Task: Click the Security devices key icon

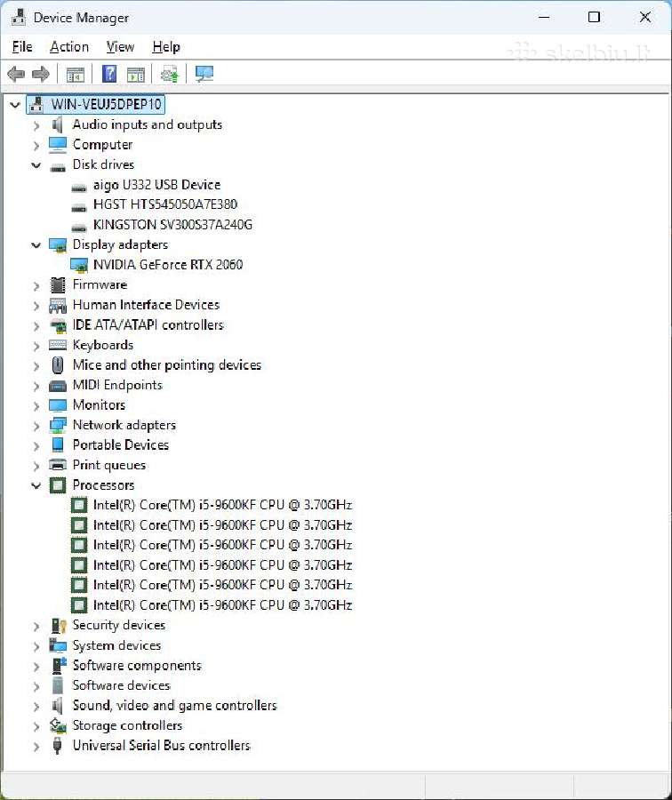Action: (58, 625)
